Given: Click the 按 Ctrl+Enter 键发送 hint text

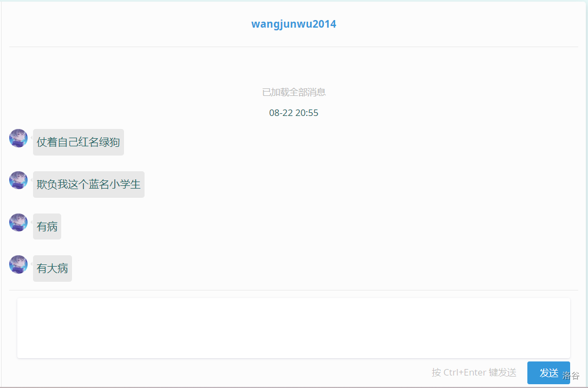Looking at the screenshot, I should point(474,372).
